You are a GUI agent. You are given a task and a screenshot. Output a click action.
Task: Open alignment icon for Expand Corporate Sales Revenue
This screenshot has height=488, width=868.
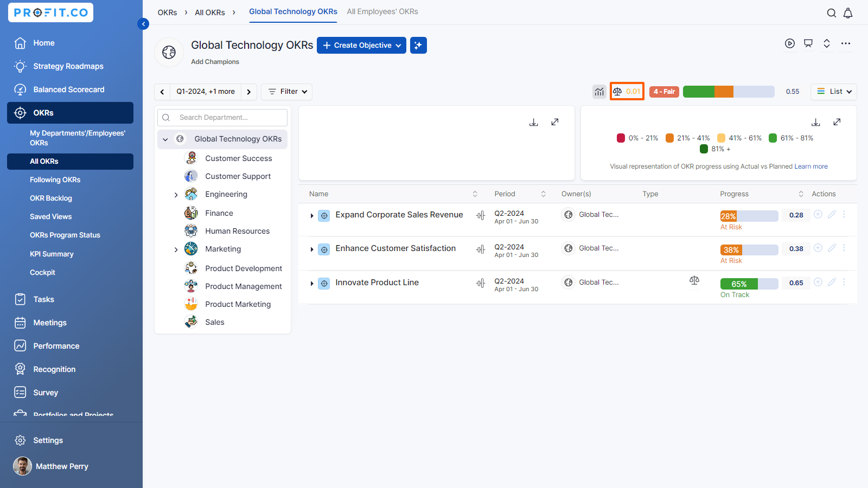coord(481,215)
